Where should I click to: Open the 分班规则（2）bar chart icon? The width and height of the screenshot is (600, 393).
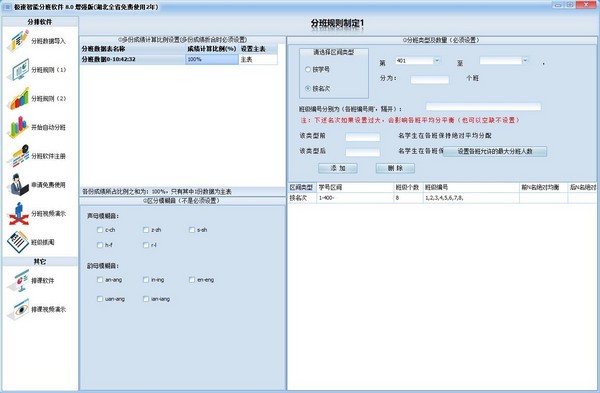pos(18,98)
